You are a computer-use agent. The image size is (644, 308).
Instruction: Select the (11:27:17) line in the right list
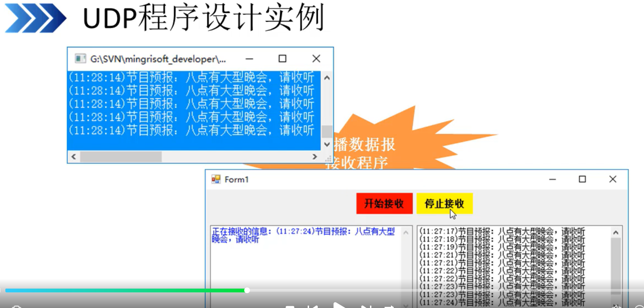click(x=502, y=231)
